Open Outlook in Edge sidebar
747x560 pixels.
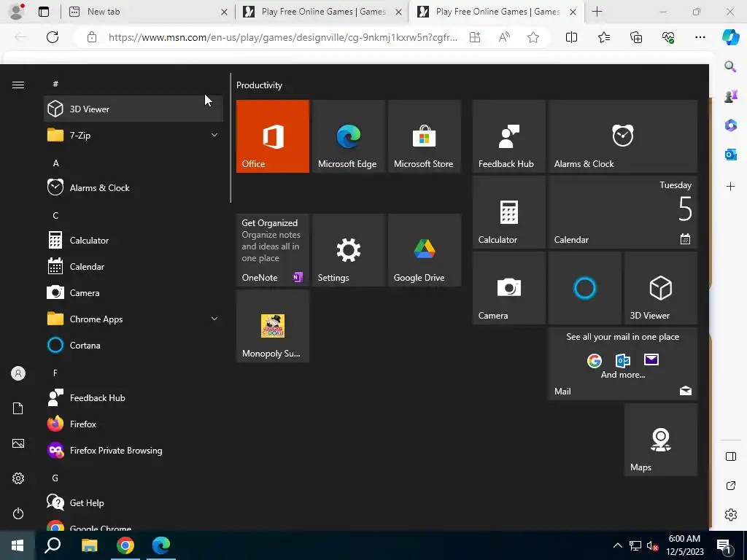[x=730, y=155]
